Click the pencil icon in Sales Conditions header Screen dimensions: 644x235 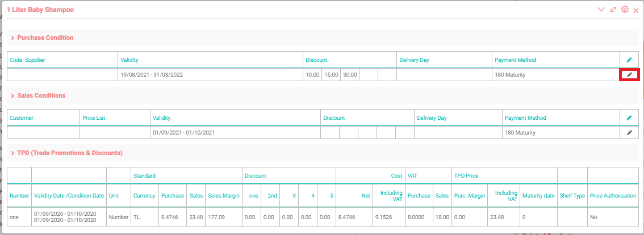[629, 118]
